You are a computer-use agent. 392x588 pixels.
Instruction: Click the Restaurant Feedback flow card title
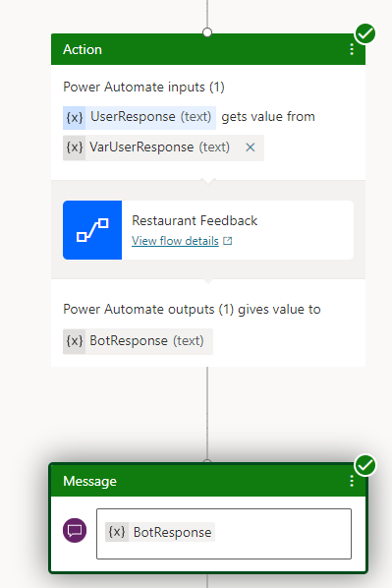pos(195,220)
